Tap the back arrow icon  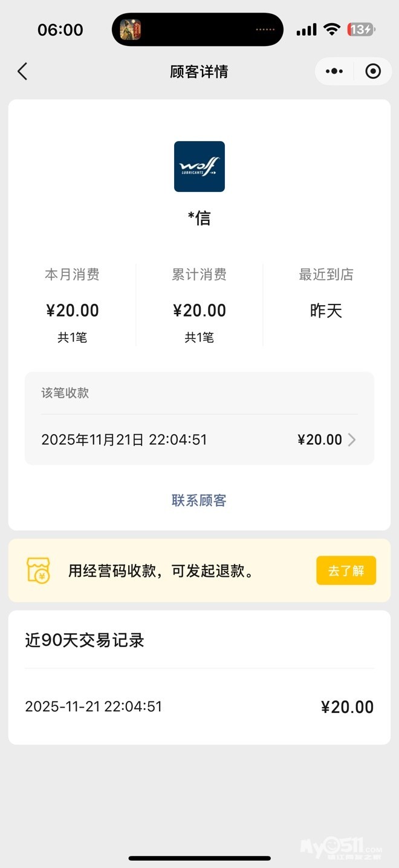[22, 71]
